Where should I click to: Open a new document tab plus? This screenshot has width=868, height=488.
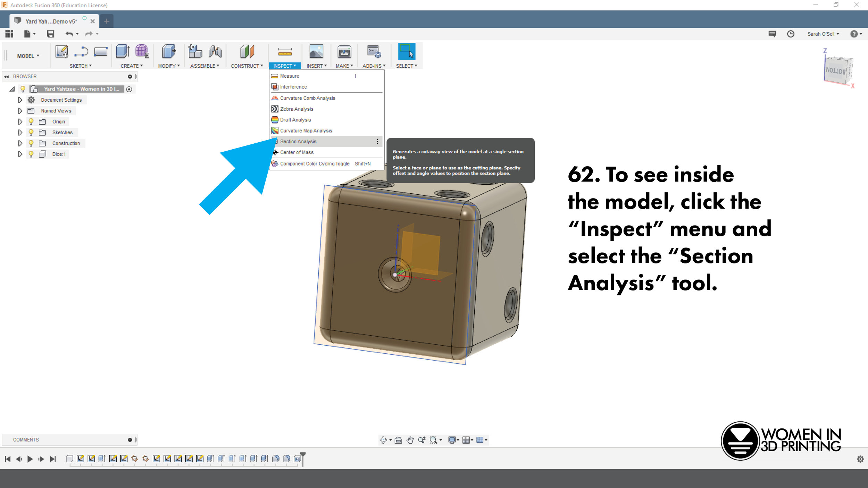pyautogui.click(x=107, y=21)
